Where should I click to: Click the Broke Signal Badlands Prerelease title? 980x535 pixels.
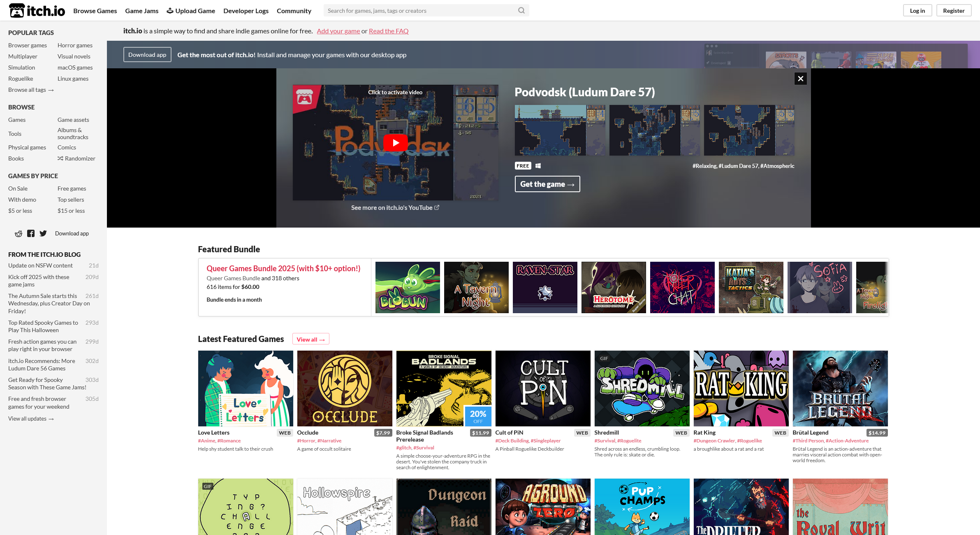pos(425,436)
